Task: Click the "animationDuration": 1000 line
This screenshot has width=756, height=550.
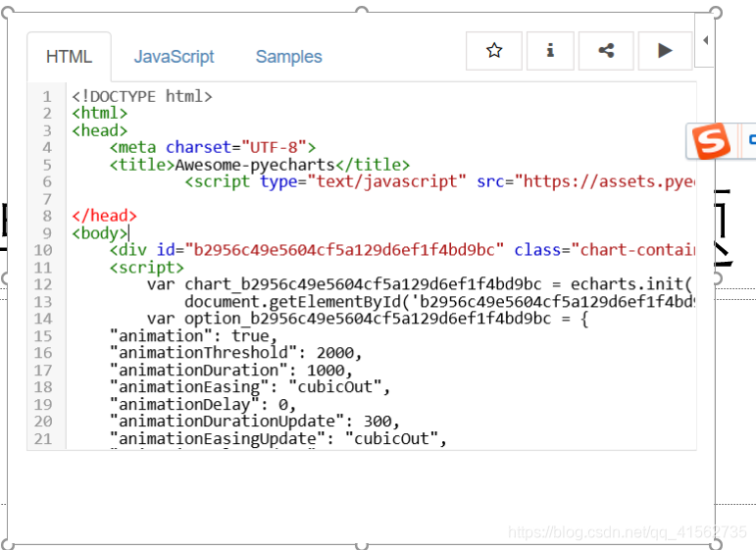Action: tap(231, 371)
